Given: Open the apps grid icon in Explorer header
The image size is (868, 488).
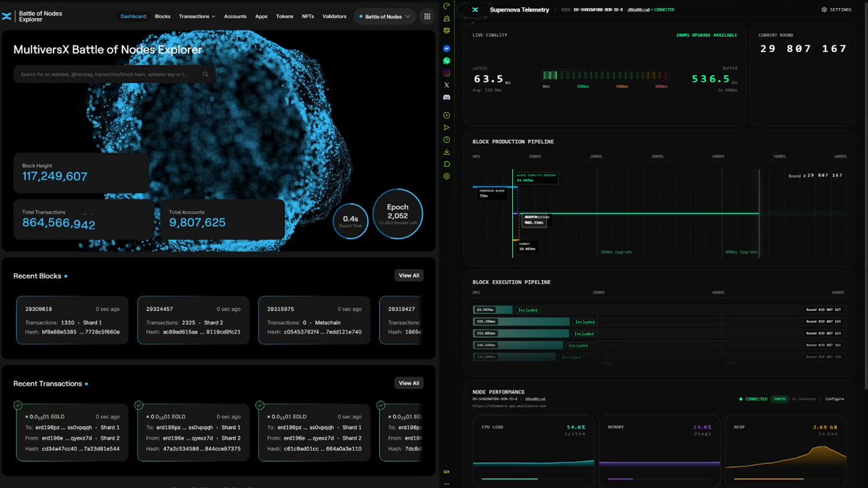Looking at the screenshot, I should tap(427, 16).
